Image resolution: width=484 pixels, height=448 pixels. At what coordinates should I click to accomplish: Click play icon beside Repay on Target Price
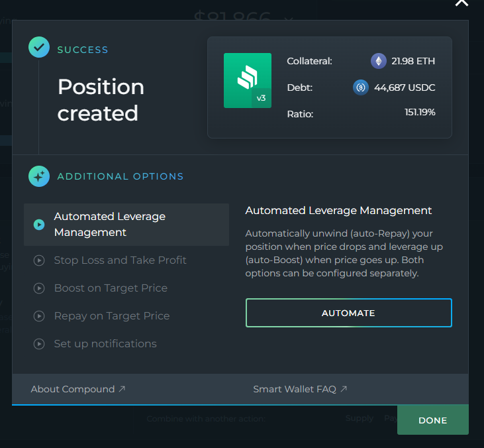pos(39,316)
